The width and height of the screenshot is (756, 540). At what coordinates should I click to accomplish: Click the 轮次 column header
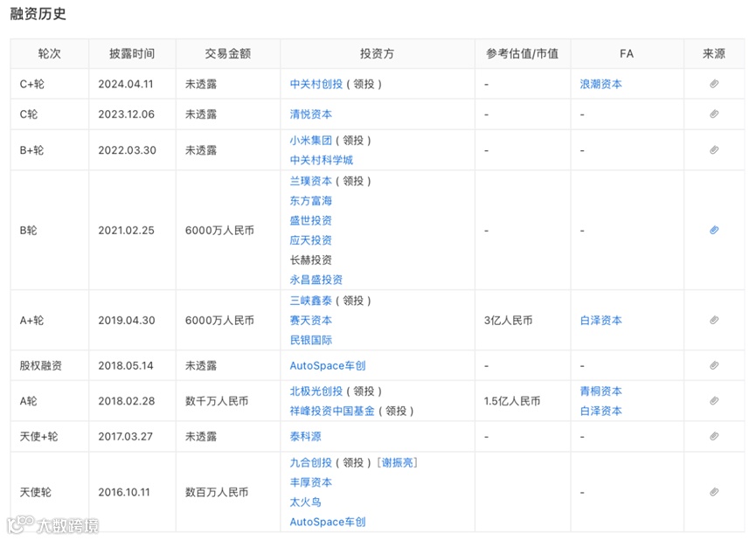point(49,53)
